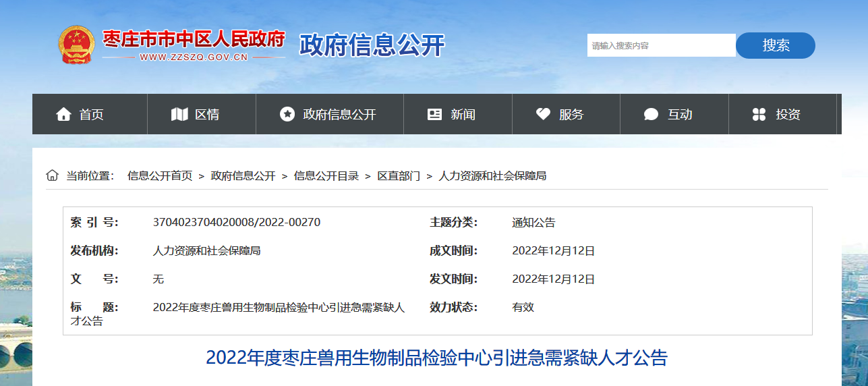The image size is (868, 386).
Task: Open the 首页 navigation menu item
Action: tap(91, 115)
